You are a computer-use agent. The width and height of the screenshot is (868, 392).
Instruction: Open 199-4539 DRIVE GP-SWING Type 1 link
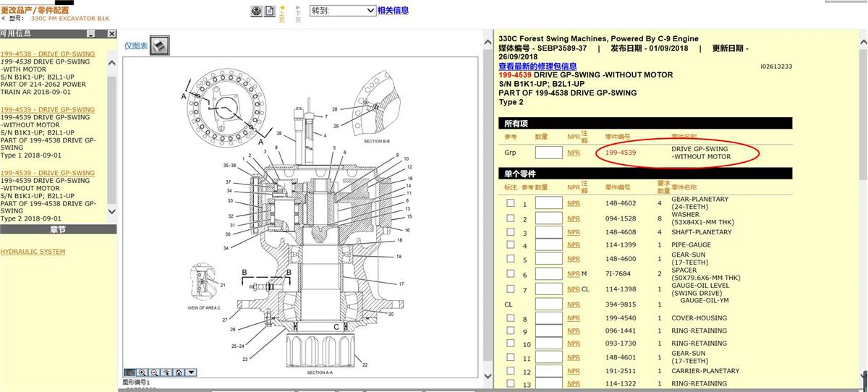47,109
